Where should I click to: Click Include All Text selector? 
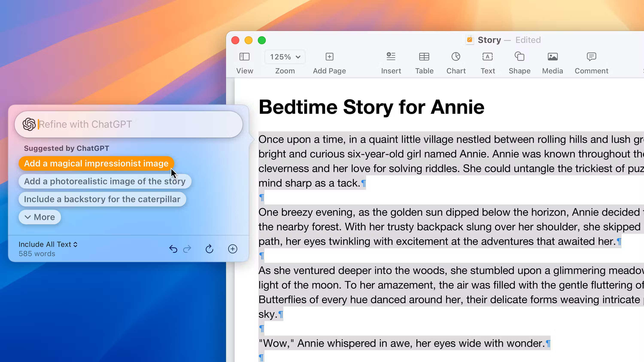pyautogui.click(x=48, y=244)
